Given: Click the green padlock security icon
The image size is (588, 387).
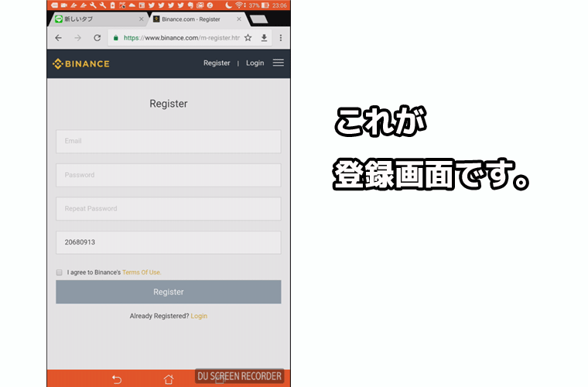Looking at the screenshot, I should (x=116, y=38).
